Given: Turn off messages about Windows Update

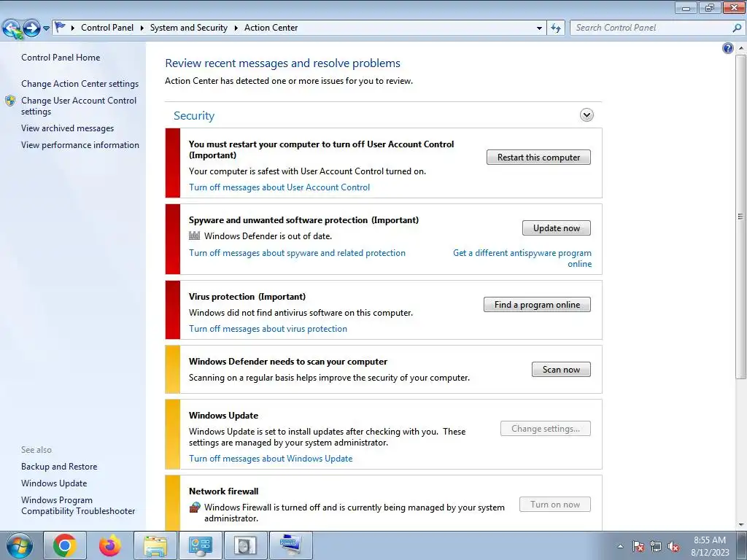Looking at the screenshot, I should 271,459.
